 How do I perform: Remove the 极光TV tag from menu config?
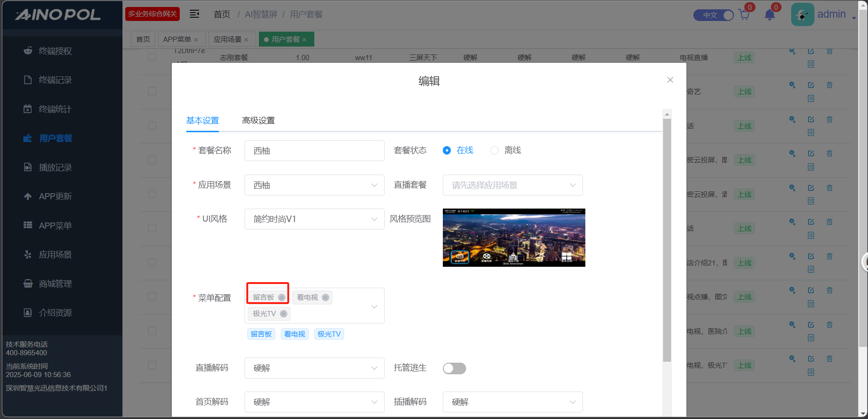pyautogui.click(x=284, y=314)
